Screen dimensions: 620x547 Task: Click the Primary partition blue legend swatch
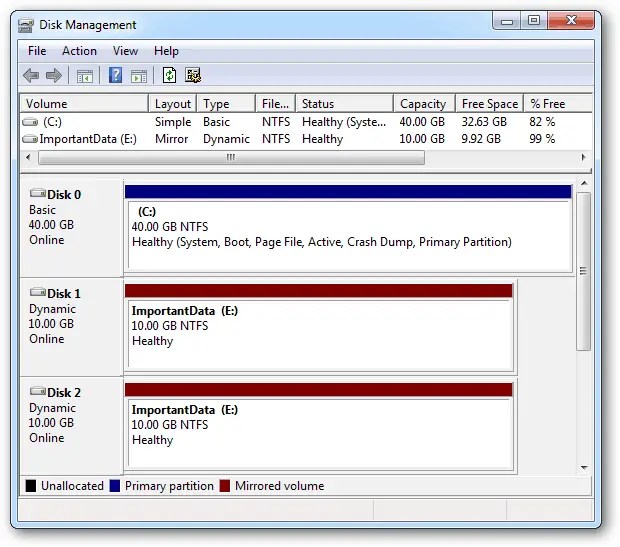point(115,486)
